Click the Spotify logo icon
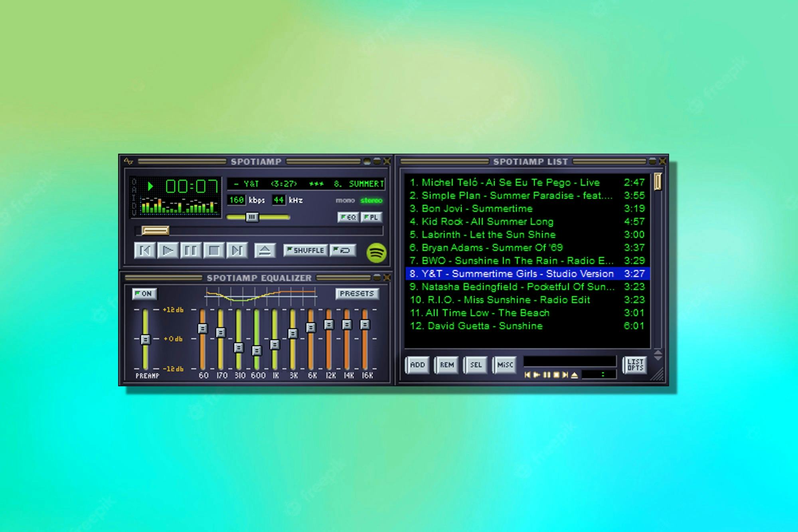 (x=376, y=253)
